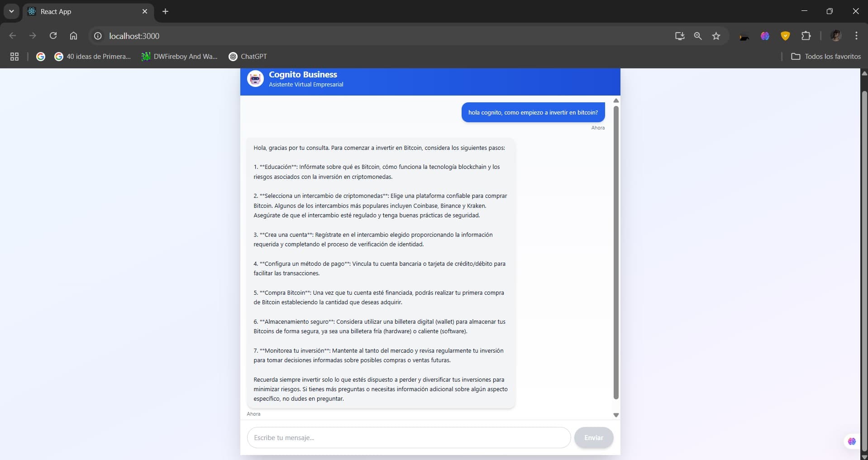Viewport: 868px width, 460px height.
Task: View site information icon in address bar
Action: [98, 36]
